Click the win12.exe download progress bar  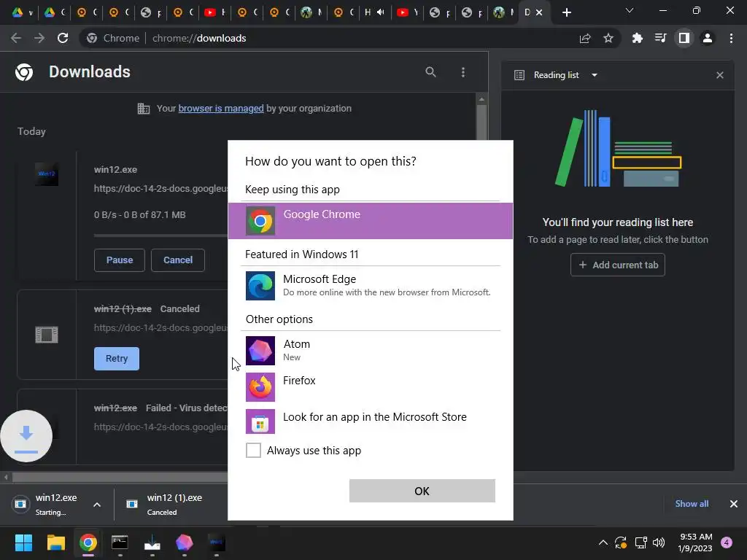(x=160, y=236)
